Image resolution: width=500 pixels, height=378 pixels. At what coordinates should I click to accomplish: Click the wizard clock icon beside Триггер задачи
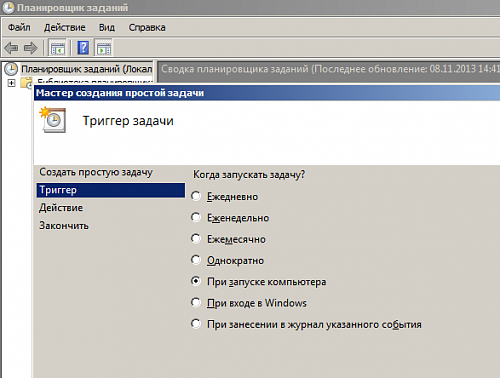click(53, 120)
